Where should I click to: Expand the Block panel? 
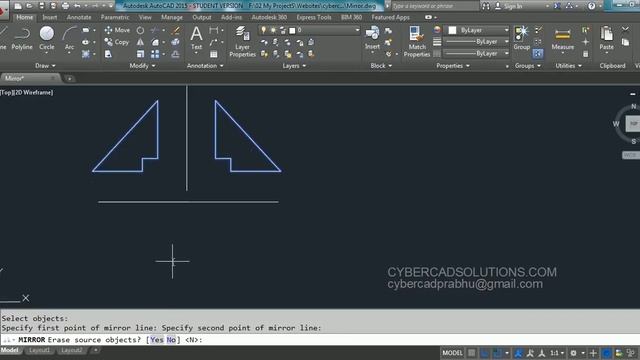381,66
